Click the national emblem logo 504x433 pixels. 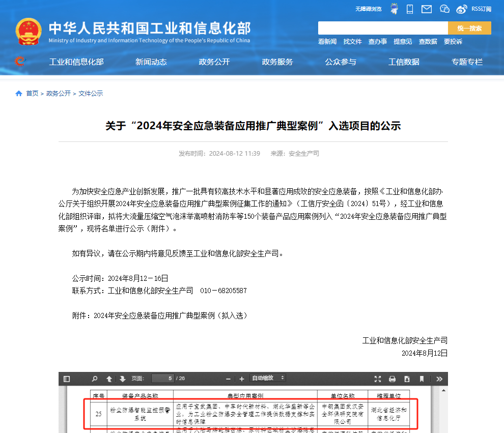[29, 32]
